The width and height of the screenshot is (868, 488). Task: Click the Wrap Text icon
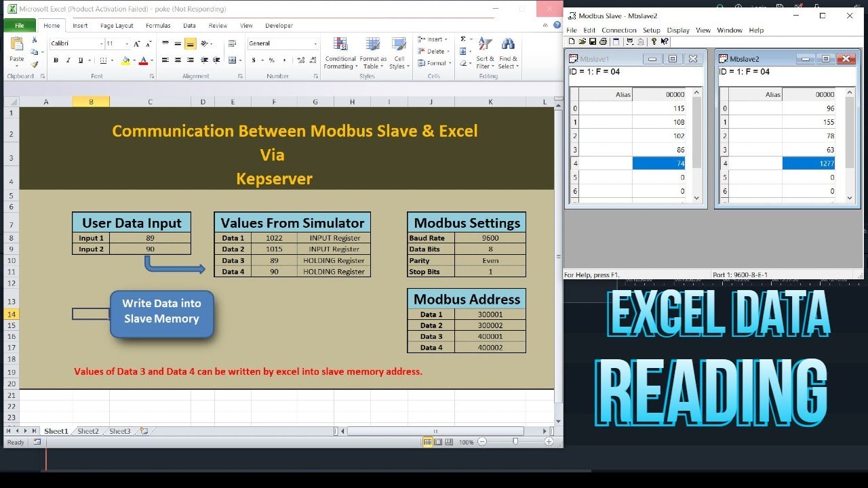[232, 43]
